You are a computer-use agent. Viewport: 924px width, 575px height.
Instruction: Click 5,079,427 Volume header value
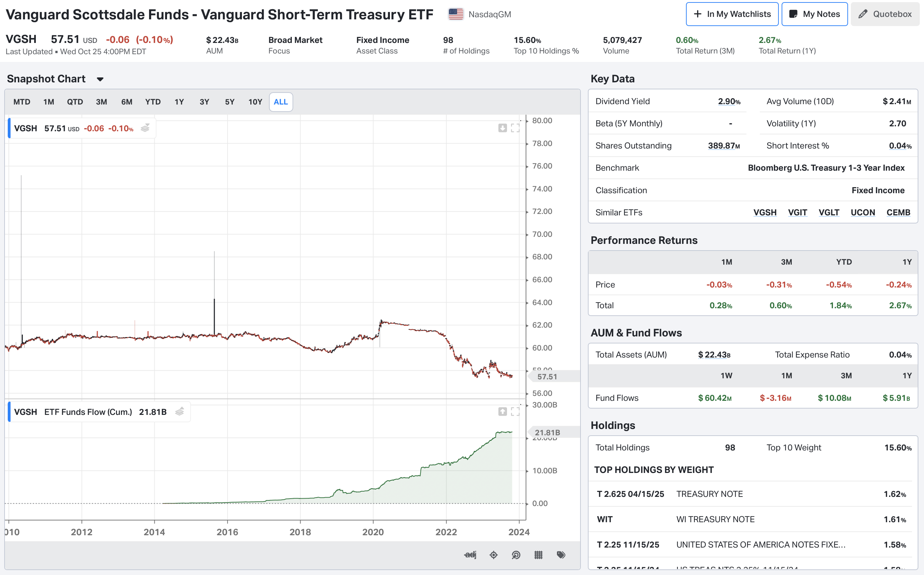pos(622,40)
